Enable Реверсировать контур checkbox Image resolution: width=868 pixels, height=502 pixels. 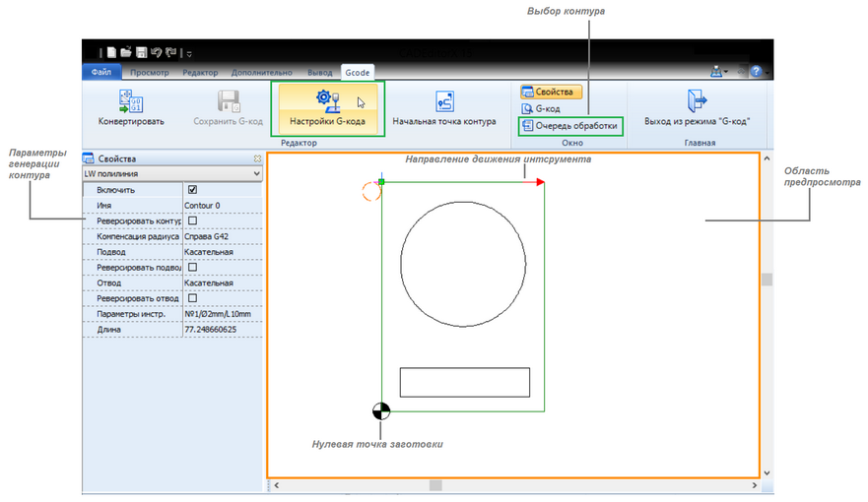(x=193, y=220)
